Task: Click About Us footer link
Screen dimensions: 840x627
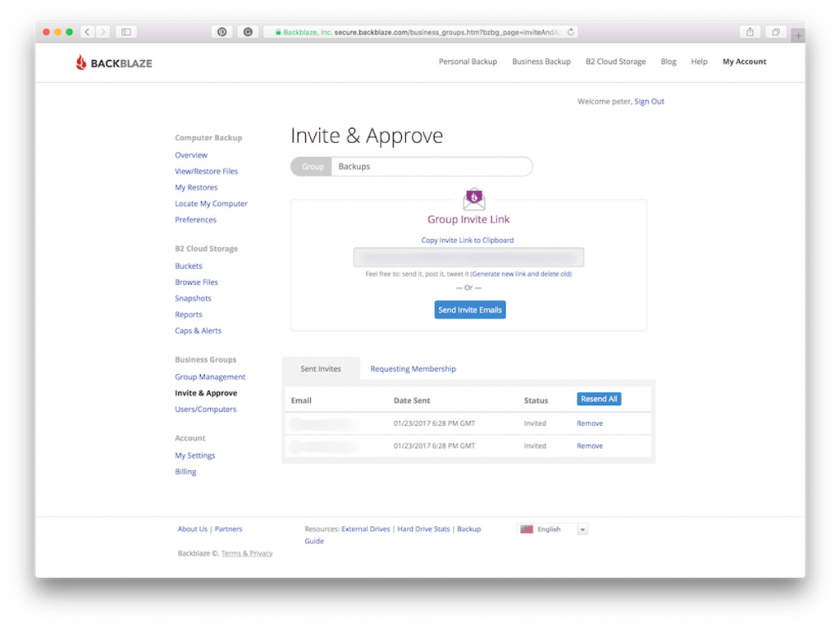Action: tap(192, 529)
